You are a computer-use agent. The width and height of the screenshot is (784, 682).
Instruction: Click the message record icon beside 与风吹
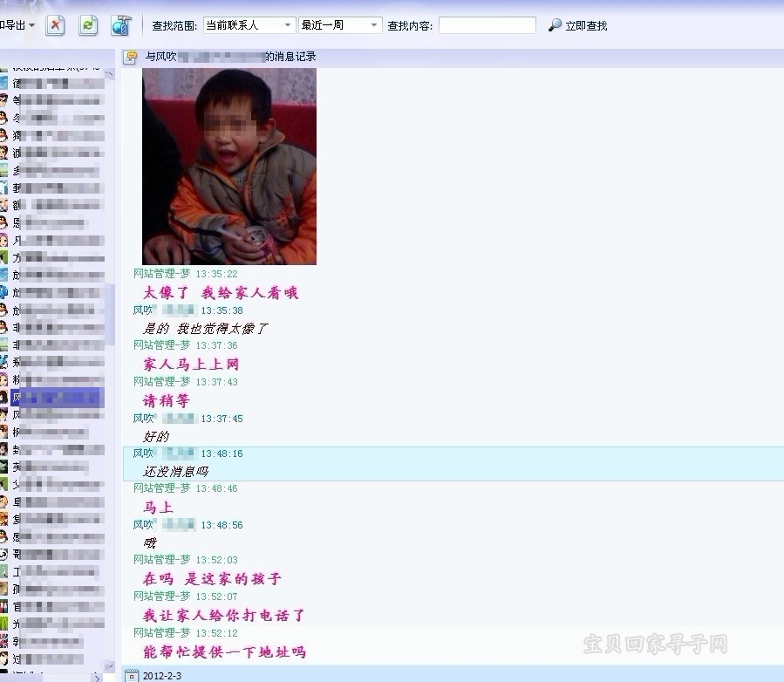pos(131,57)
